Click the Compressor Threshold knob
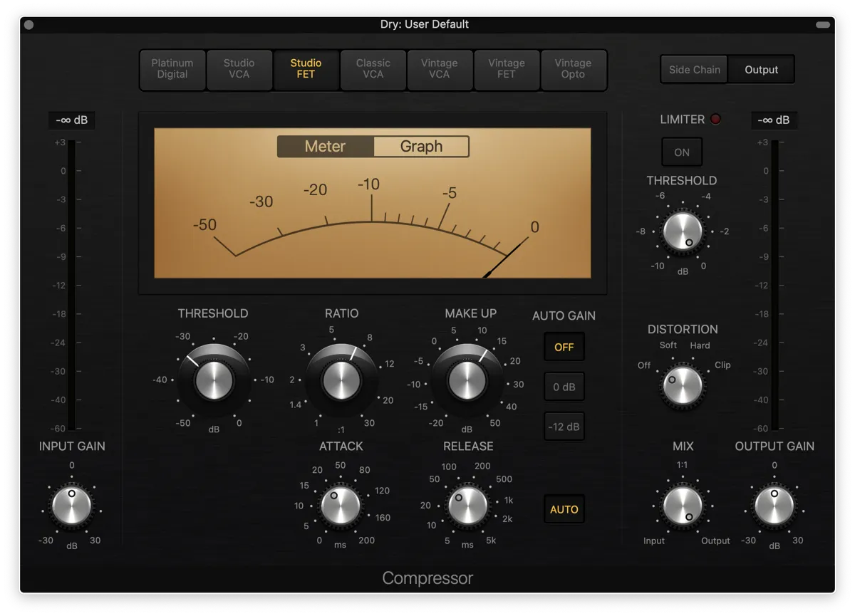Screen dimensions: 855x616 [x=214, y=380]
